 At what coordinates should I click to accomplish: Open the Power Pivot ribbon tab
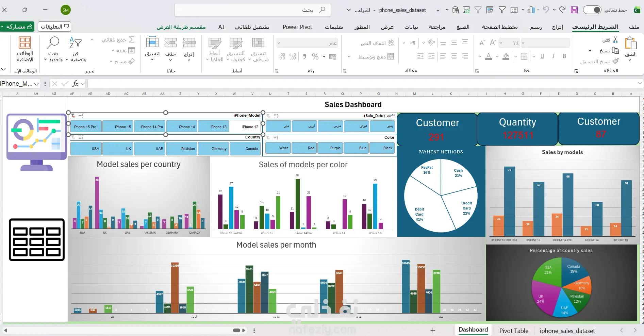(297, 27)
